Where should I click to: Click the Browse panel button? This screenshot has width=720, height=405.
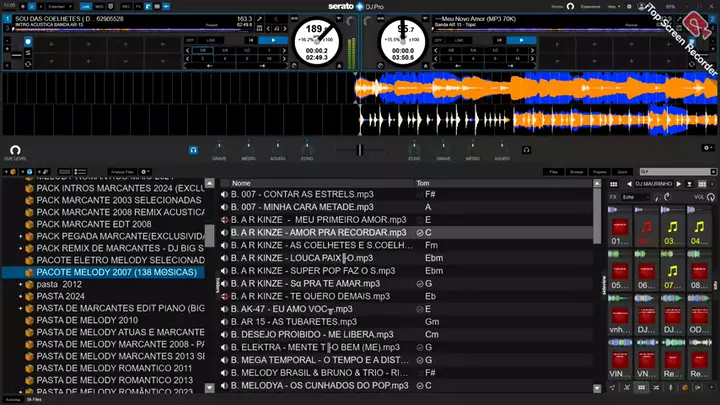click(x=575, y=172)
